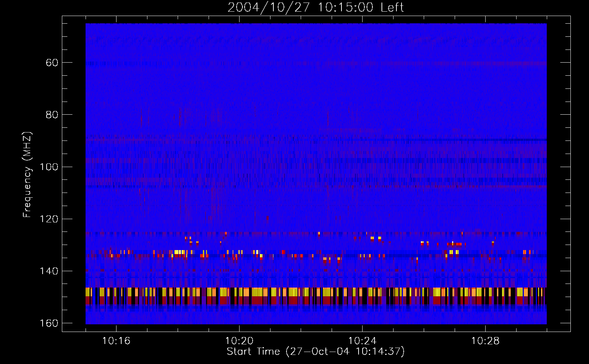Click the 10:28 time tick label
Screen dimensions: 589x364
(x=485, y=341)
